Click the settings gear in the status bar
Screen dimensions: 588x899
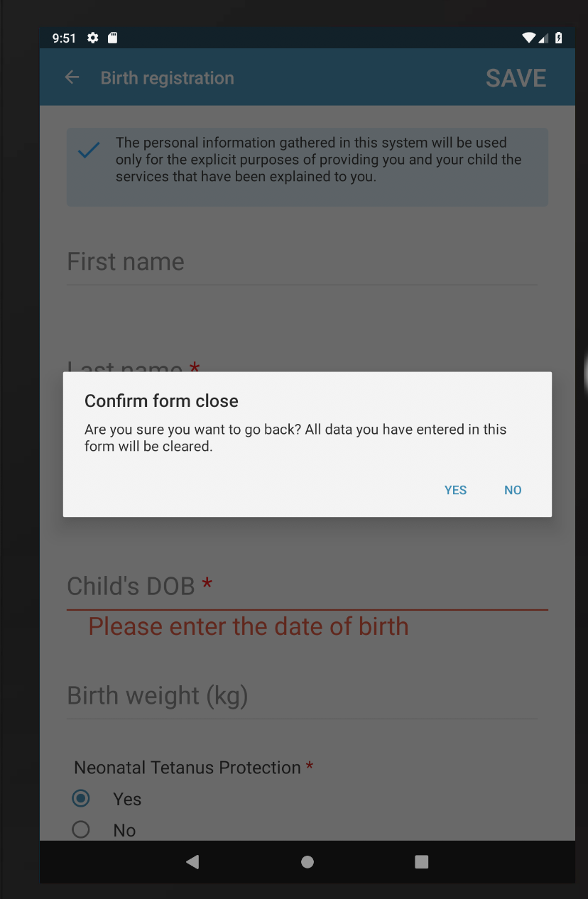(93, 38)
